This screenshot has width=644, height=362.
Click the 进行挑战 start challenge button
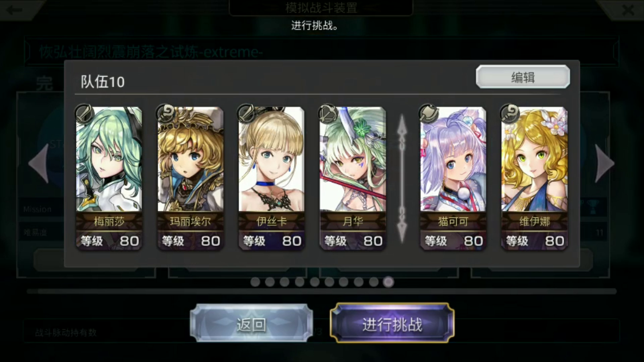[392, 323]
